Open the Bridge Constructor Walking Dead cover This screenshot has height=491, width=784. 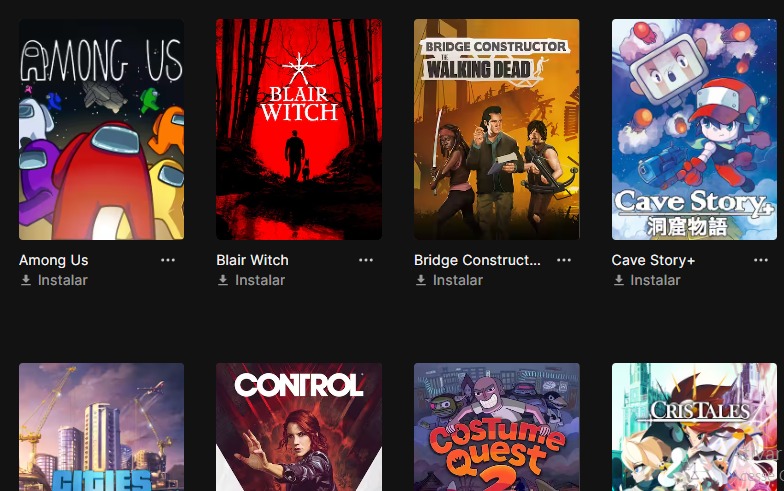coord(496,130)
